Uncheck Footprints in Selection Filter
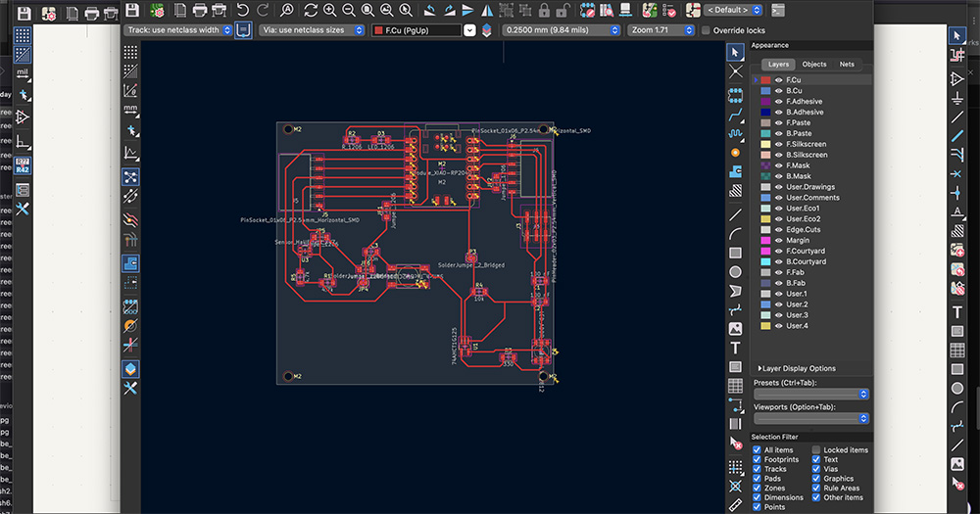This screenshot has width=980, height=514. point(757,459)
